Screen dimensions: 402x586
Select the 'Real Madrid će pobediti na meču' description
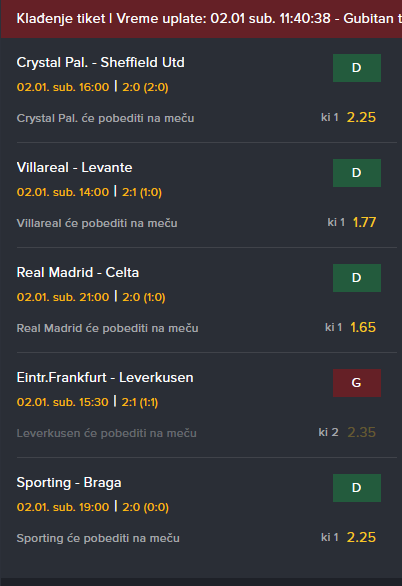coord(108,328)
